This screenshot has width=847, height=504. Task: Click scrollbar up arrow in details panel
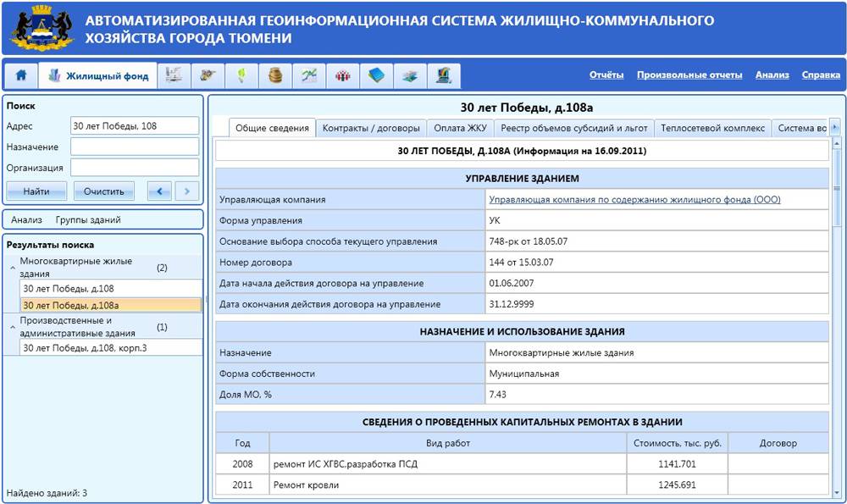(x=837, y=144)
